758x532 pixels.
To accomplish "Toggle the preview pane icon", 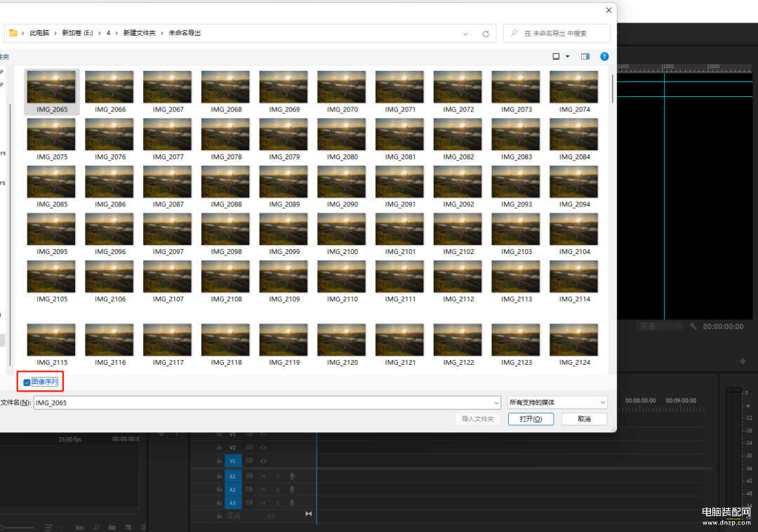I will (585, 57).
